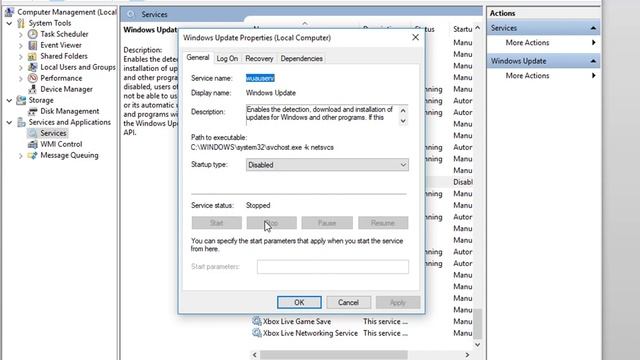Click the Cancel button

pyautogui.click(x=348, y=302)
